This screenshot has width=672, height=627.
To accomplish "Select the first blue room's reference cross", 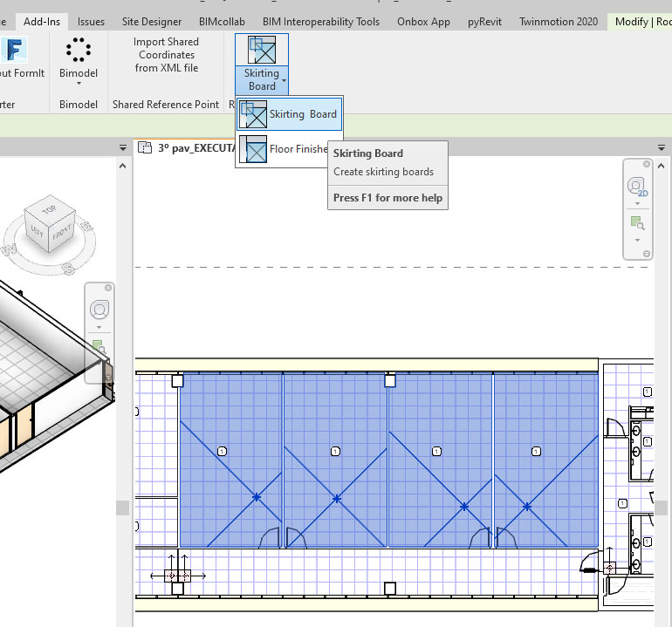I will pyautogui.click(x=257, y=497).
